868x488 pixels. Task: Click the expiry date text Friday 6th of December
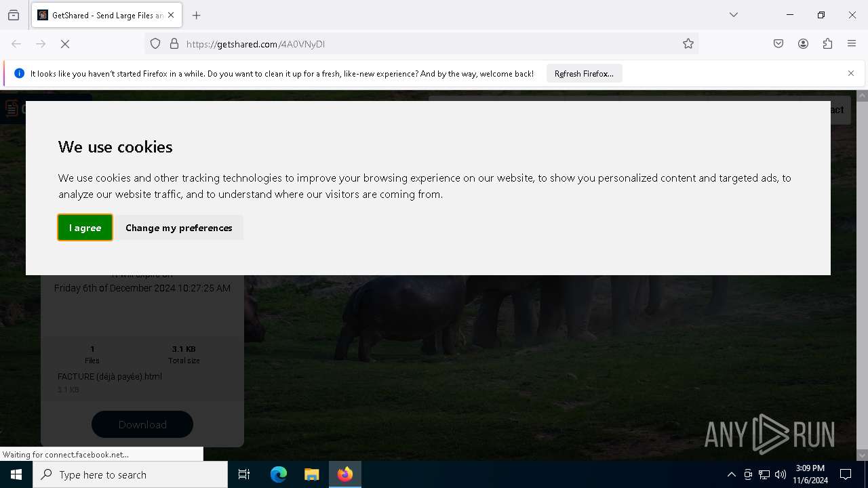coord(142,288)
